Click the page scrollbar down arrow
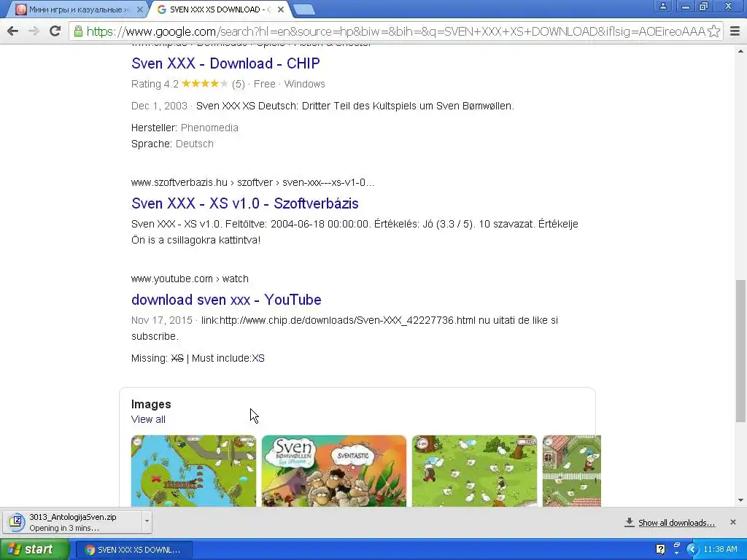This screenshot has height=560, width=747. click(x=741, y=500)
